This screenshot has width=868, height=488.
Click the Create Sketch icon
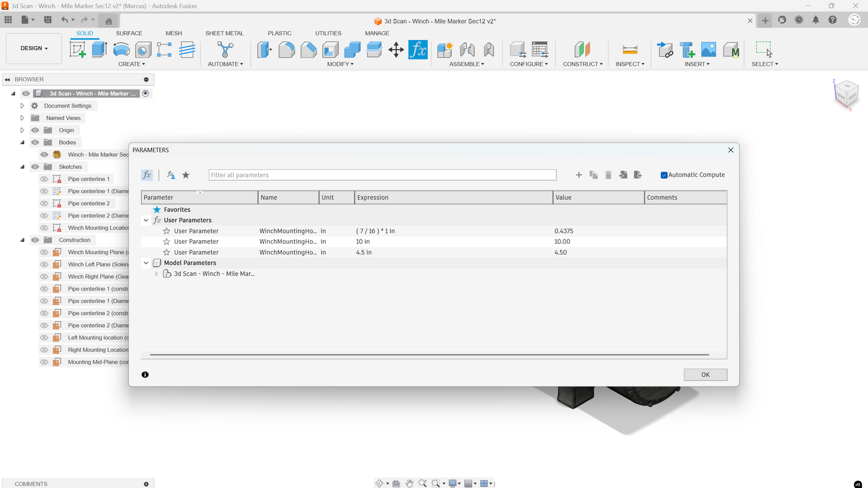pyautogui.click(x=77, y=50)
